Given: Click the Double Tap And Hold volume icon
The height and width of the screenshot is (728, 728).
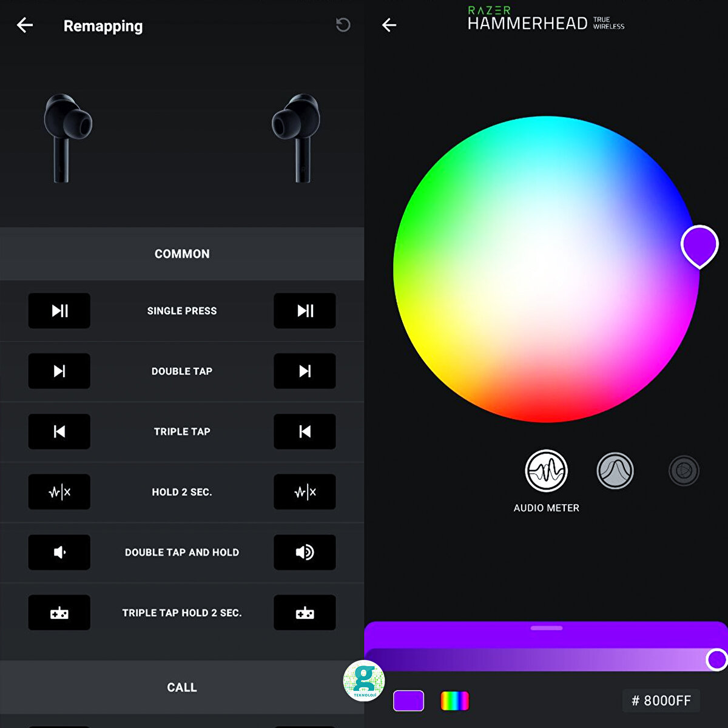Looking at the screenshot, I should [x=59, y=552].
